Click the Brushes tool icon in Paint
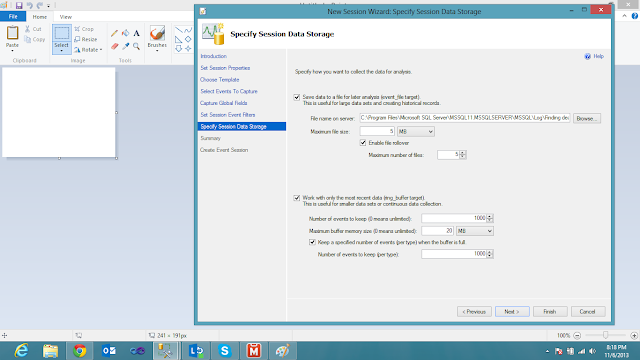640x360 pixels. point(157,33)
